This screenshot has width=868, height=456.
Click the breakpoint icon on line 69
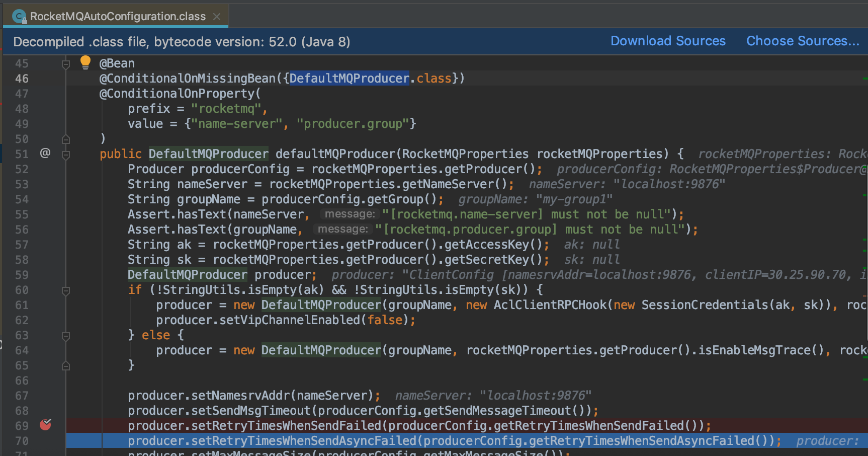(x=46, y=425)
